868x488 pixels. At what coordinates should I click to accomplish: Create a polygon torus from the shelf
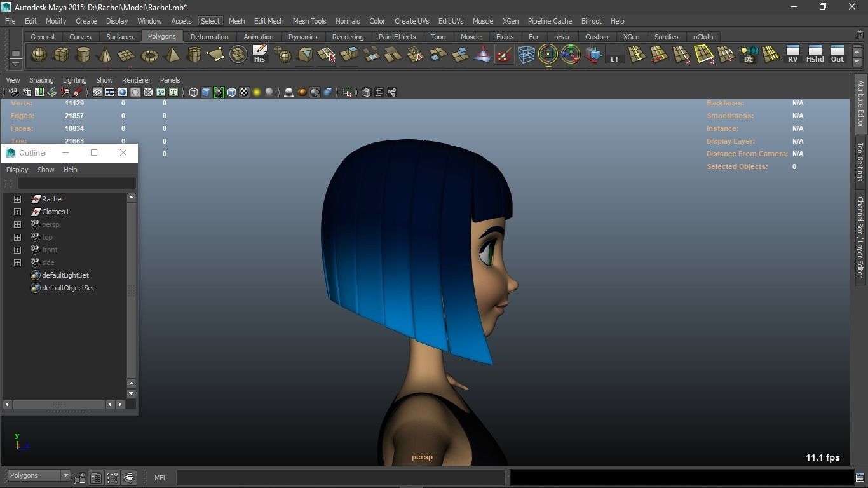149,55
